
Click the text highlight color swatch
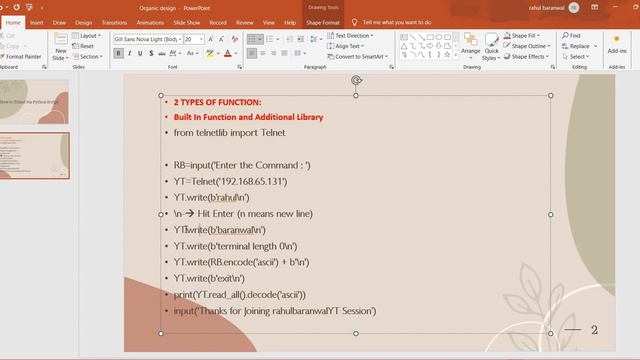click(210, 53)
